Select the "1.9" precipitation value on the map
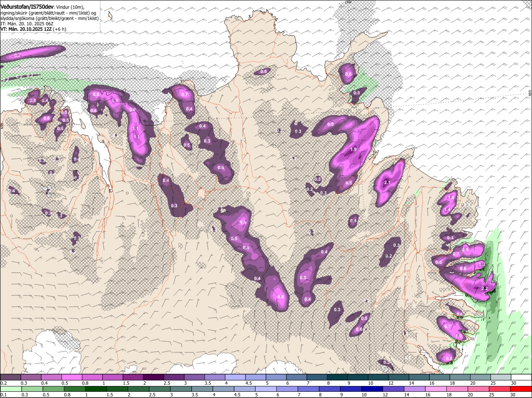This screenshot has width=532, height=398. pos(354,149)
